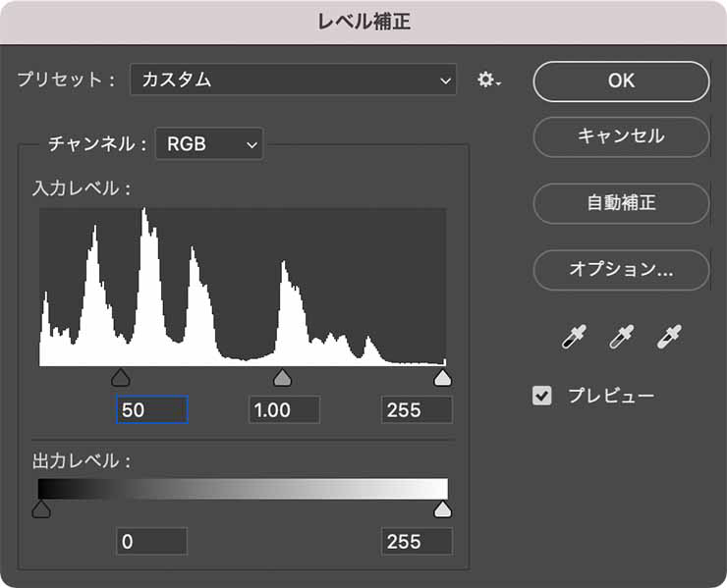Click the キャンセル button
727x588 pixels.
pos(621,137)
